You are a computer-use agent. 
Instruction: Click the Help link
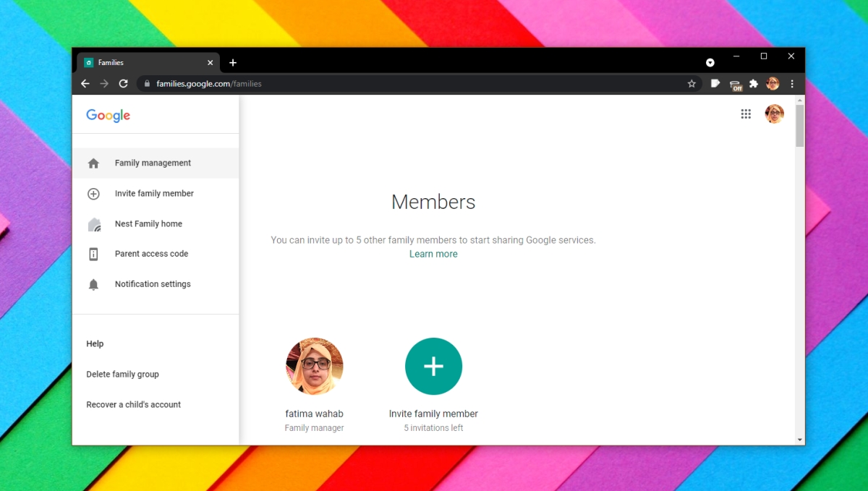tap(95, 344)
